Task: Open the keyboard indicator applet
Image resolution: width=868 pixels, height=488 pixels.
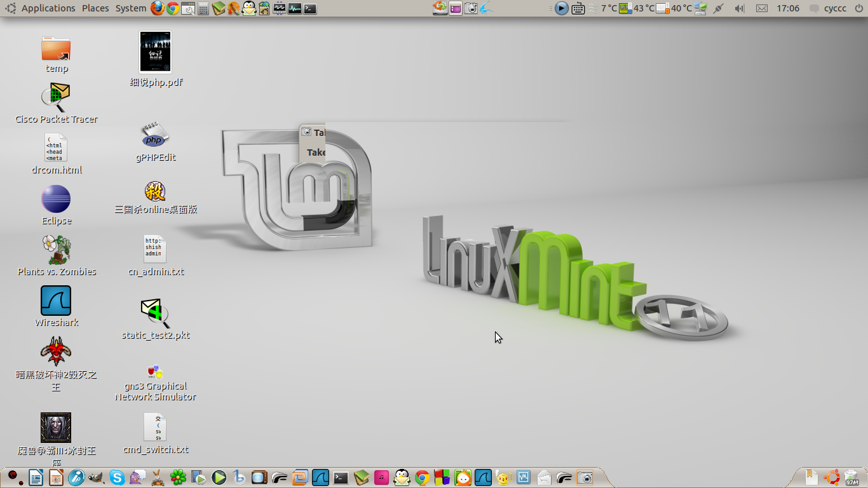Action: [x=578, y=8]
